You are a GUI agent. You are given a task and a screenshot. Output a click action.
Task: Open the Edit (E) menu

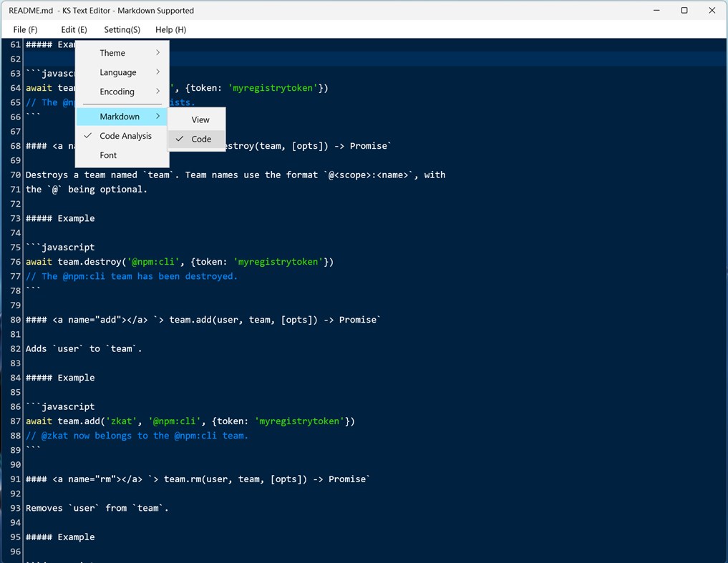pos(74,29)
